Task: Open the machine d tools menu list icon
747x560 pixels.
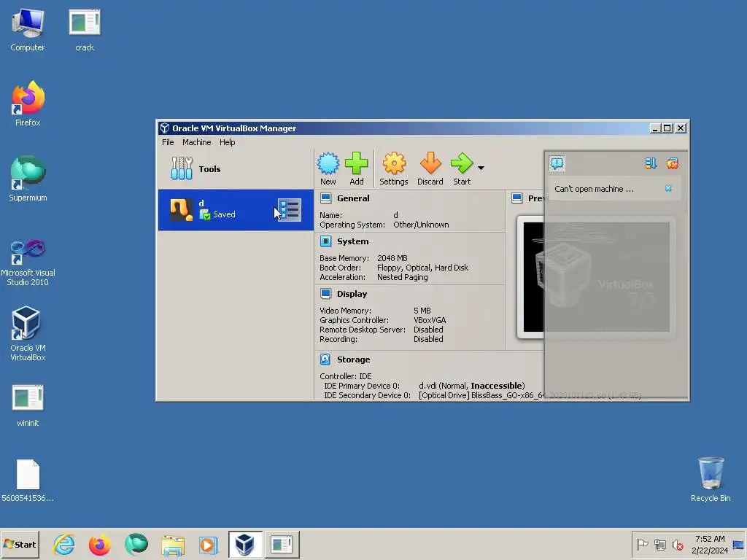Action: click(289, 210)
